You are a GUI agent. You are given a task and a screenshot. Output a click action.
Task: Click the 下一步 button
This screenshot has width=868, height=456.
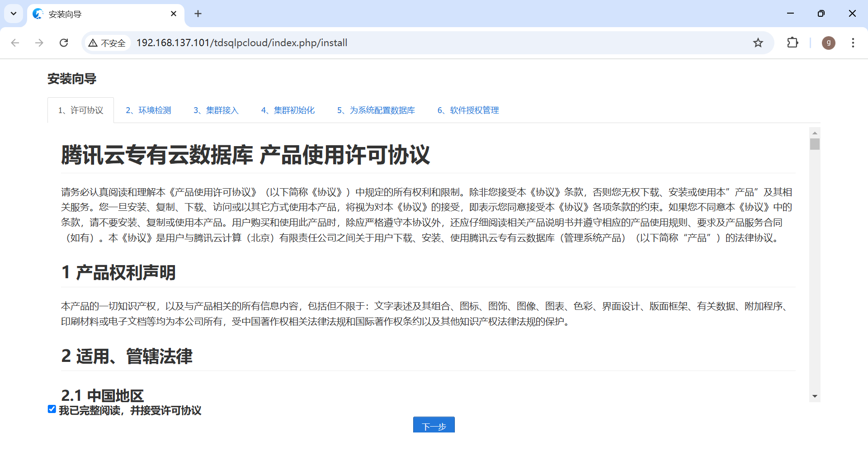(x=434, y=425)
